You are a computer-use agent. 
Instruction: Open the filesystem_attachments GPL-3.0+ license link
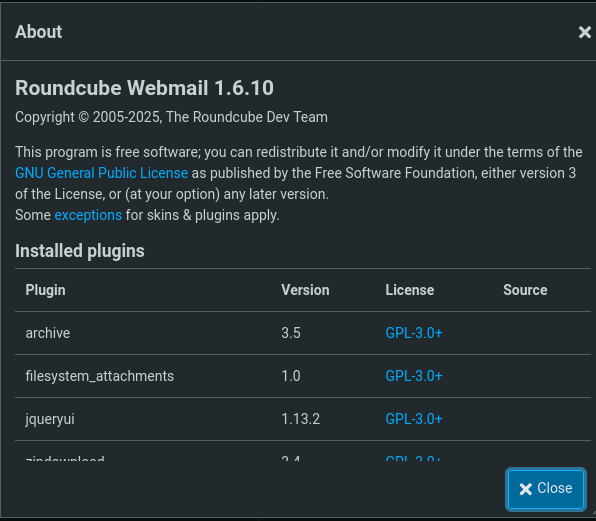[414, 376]
